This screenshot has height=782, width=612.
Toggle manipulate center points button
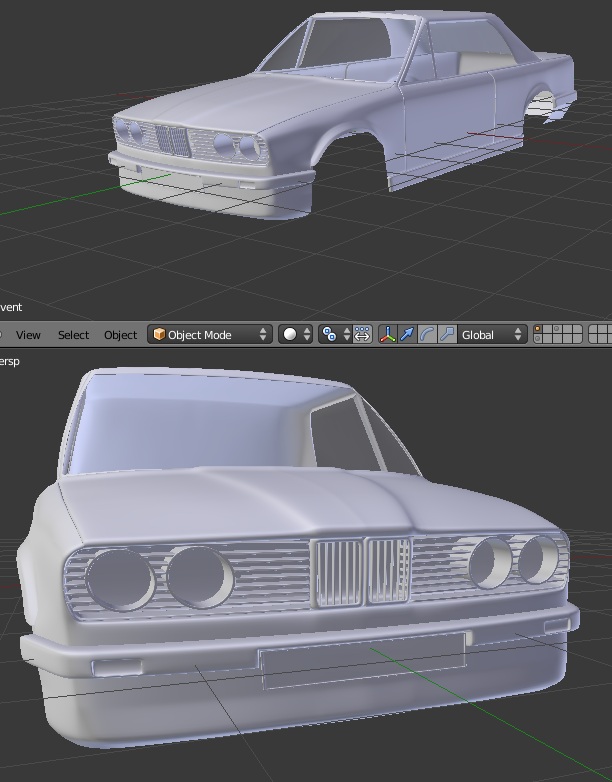click(x=362, y=334)
